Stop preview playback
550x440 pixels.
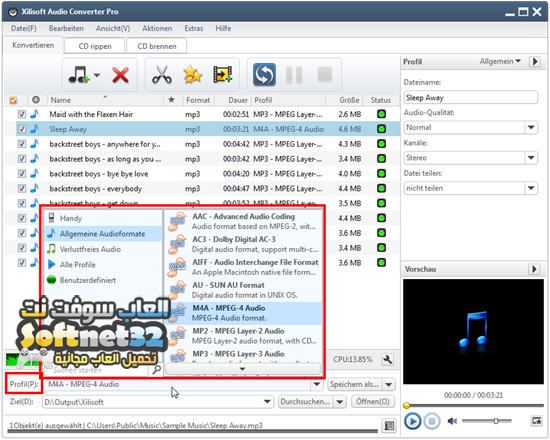tap(432, 421)
